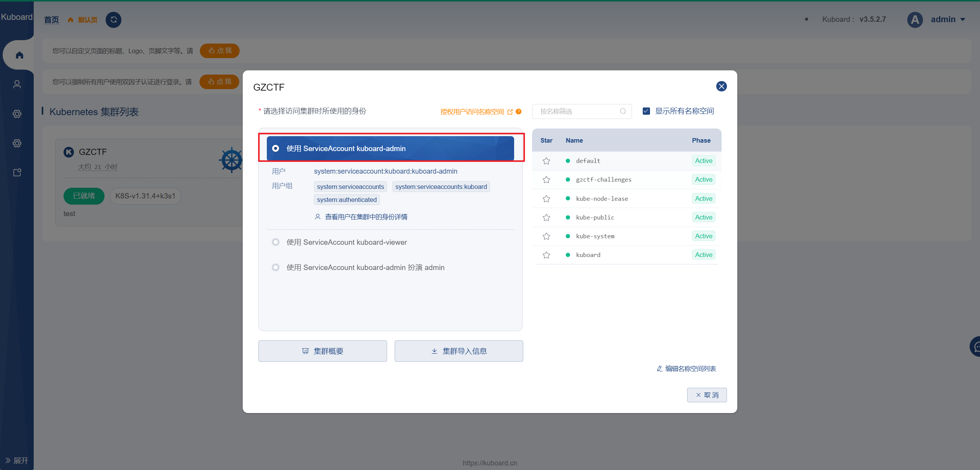Click home icon in left sidebar
The height and width of the screenshot is (470, 980).
point(20,55)
